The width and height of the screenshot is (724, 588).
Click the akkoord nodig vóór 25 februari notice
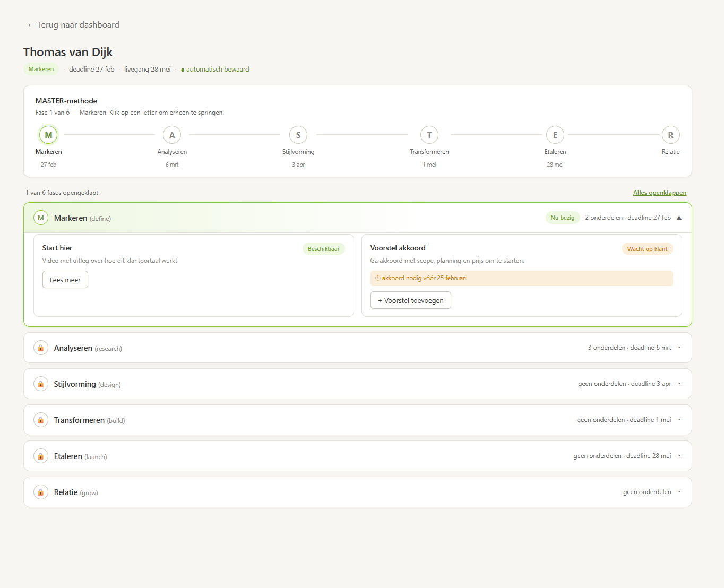coord(522,278)
